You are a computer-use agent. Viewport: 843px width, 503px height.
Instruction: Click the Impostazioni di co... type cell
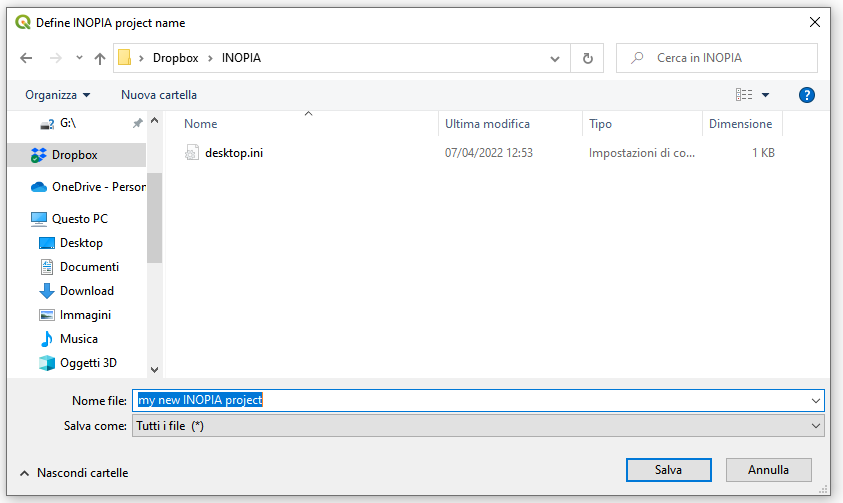pyautogui.click(x=641, y=153)
